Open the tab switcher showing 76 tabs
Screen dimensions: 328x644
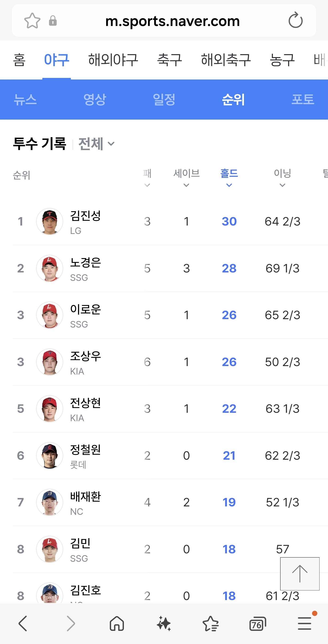[x=257, y=624]
